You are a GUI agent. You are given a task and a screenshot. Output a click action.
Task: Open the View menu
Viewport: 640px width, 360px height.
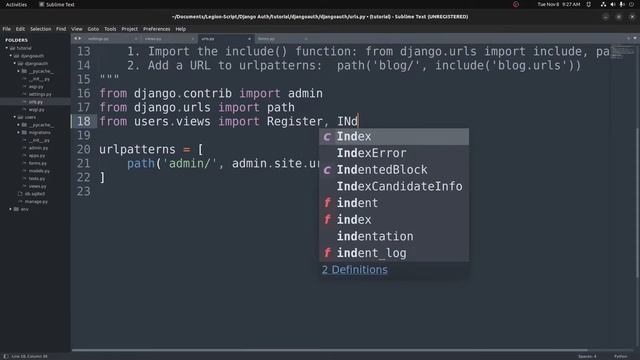(x=77, y=29)
